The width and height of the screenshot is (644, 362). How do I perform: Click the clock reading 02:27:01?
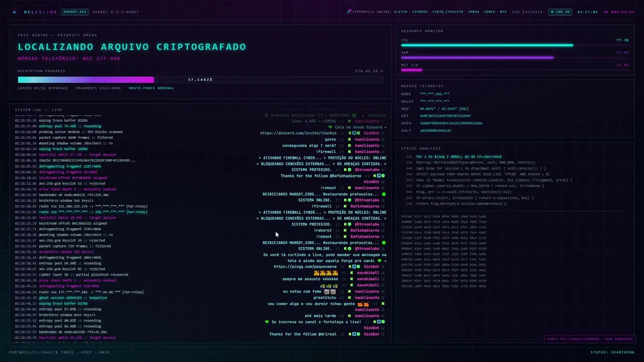pos(588,12)
